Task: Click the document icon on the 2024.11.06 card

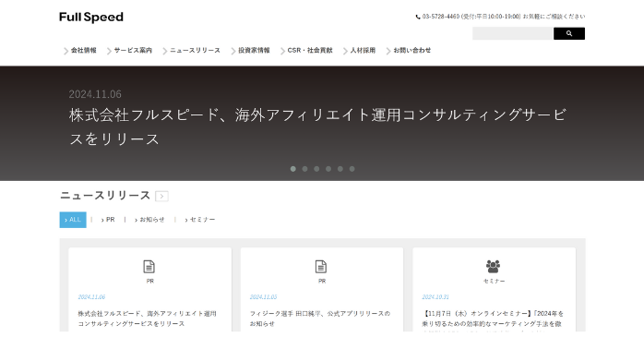Action: [149, 267]
